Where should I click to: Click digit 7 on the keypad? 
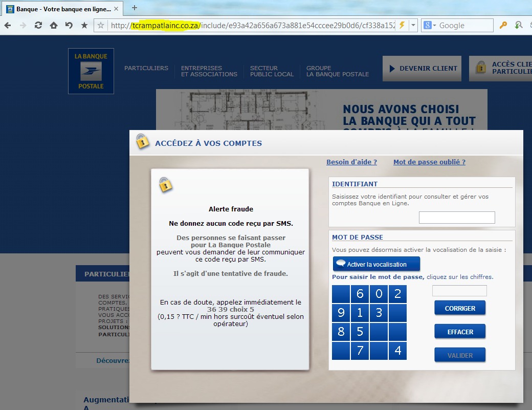point(360,351)
